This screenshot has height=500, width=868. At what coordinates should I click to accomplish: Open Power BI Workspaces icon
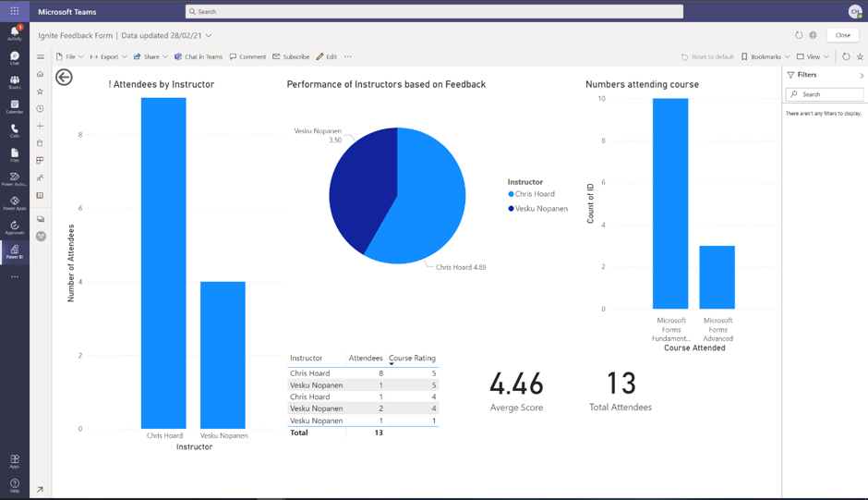(x=41, y=219)
